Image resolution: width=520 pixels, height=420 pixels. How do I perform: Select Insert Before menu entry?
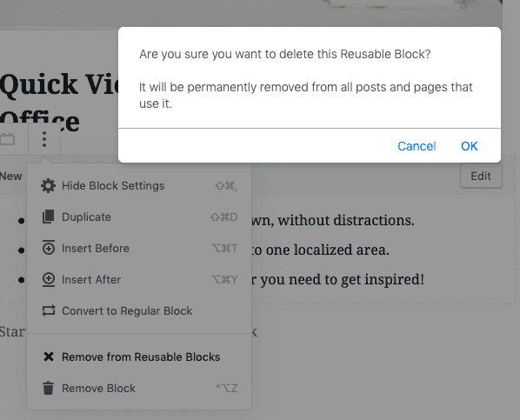139,248
